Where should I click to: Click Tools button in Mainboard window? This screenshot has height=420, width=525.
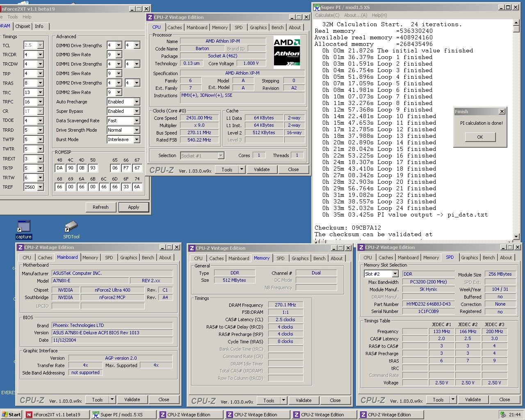tap(97, 399)
